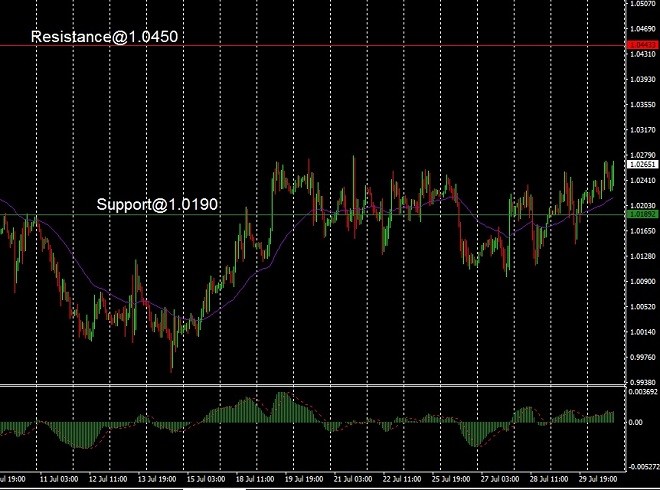The height and width of the screenshot is (490, 660).
Task: Click price axis label 1.00140
Action: click(x=643, y=332)
